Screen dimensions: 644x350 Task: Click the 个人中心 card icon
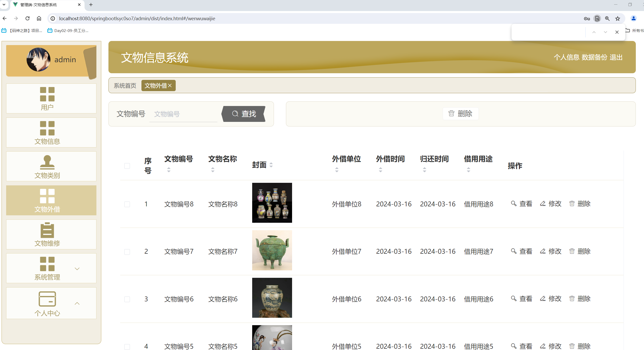click(x=47, y=299)
